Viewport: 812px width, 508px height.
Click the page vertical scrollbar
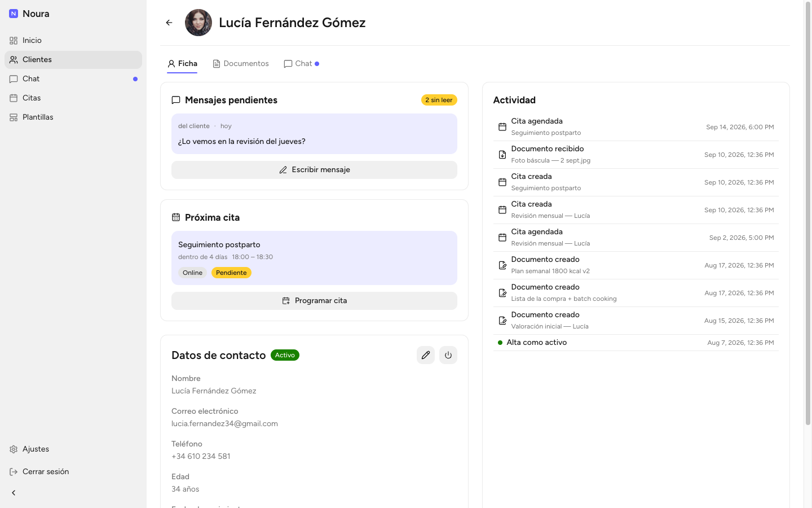coord(808,214)
